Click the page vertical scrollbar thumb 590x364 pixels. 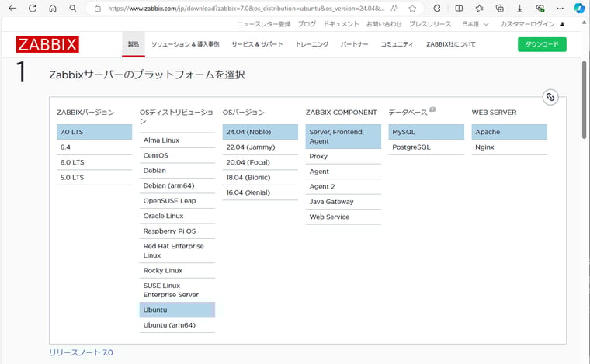[584, 99]
